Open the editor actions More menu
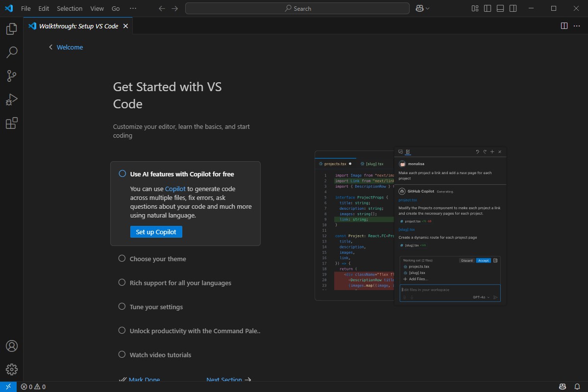Viewport: 588px width, 392px height. click(576, 26)
